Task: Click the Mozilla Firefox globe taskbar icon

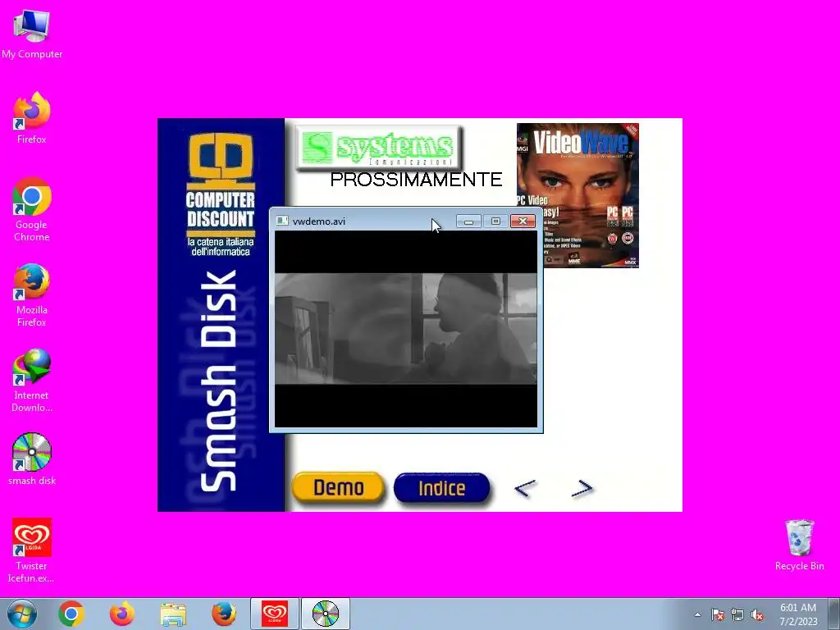Action: click(224, 614)
